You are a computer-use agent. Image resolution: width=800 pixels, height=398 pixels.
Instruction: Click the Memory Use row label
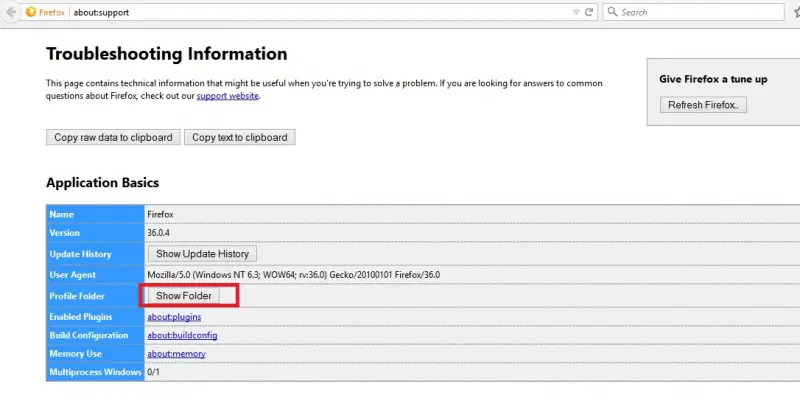[76, 354]
